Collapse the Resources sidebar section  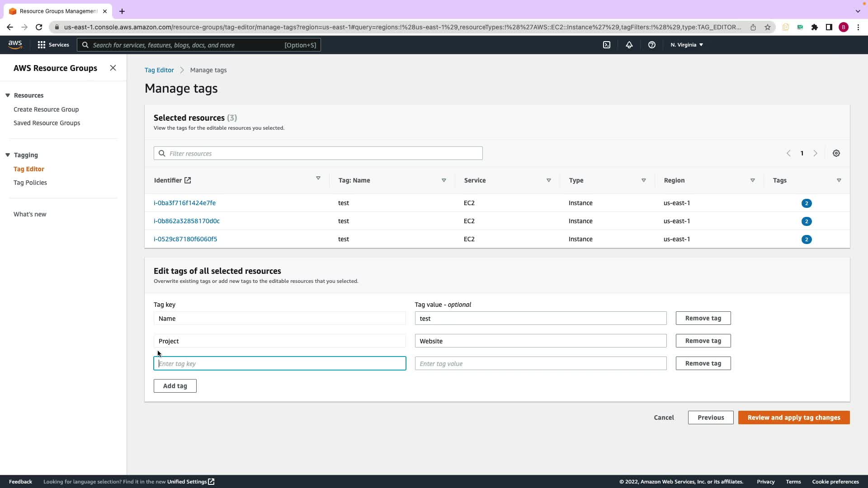[8, 95]
